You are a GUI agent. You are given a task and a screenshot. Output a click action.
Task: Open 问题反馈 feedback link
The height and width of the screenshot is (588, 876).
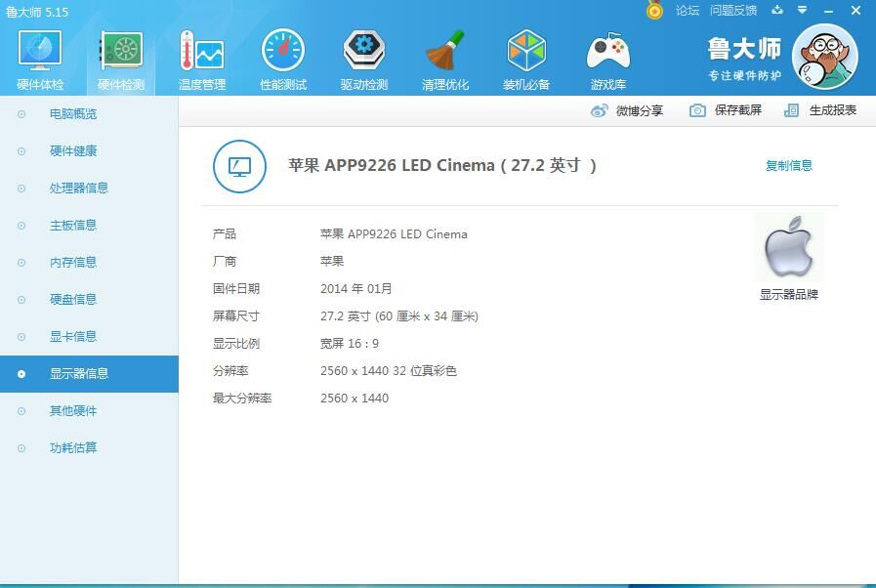point(733,11)
